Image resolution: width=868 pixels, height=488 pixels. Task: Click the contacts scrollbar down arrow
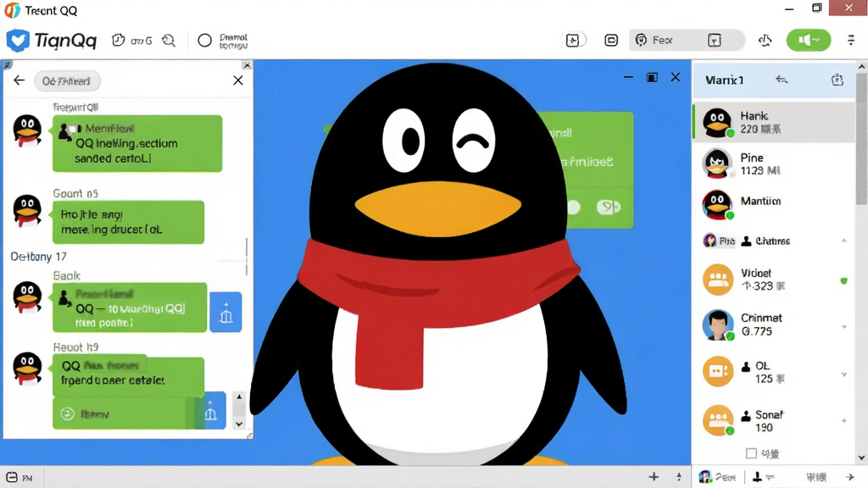(861, 458)
